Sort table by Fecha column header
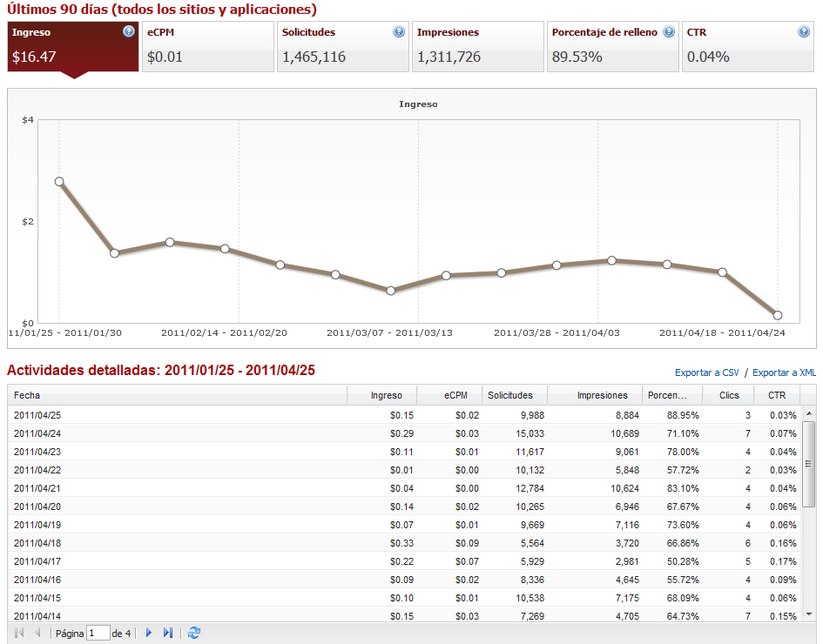 [174, 395]
